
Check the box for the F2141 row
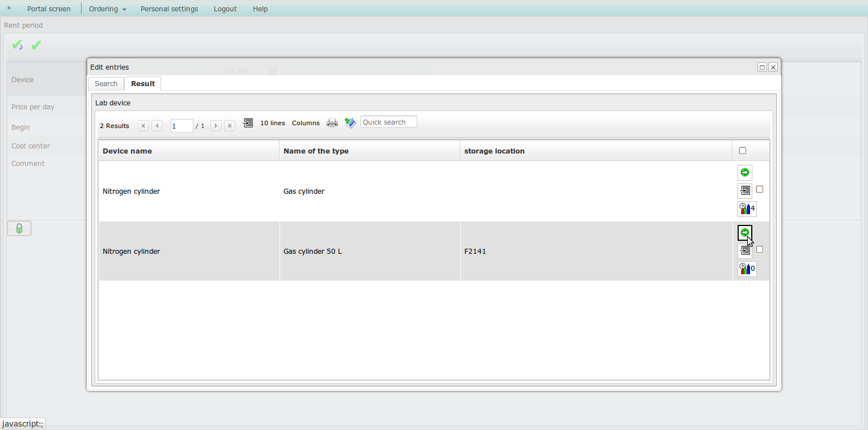(760, 249)
